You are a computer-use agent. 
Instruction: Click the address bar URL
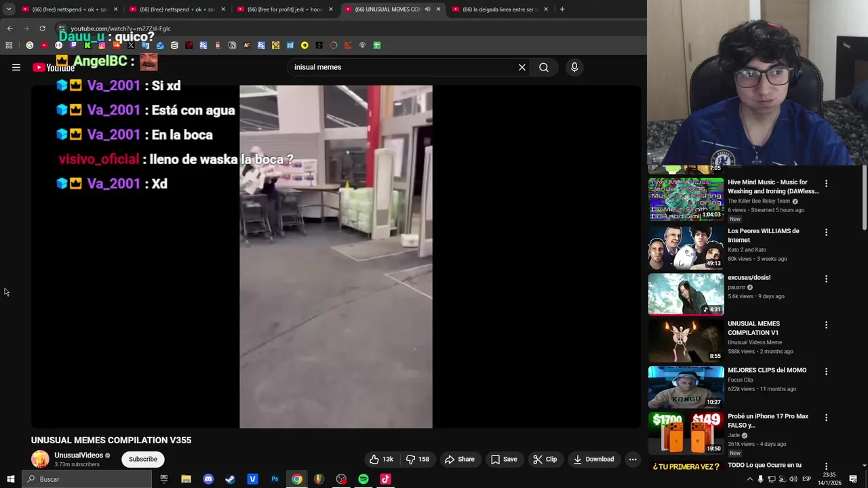[121, 28]
